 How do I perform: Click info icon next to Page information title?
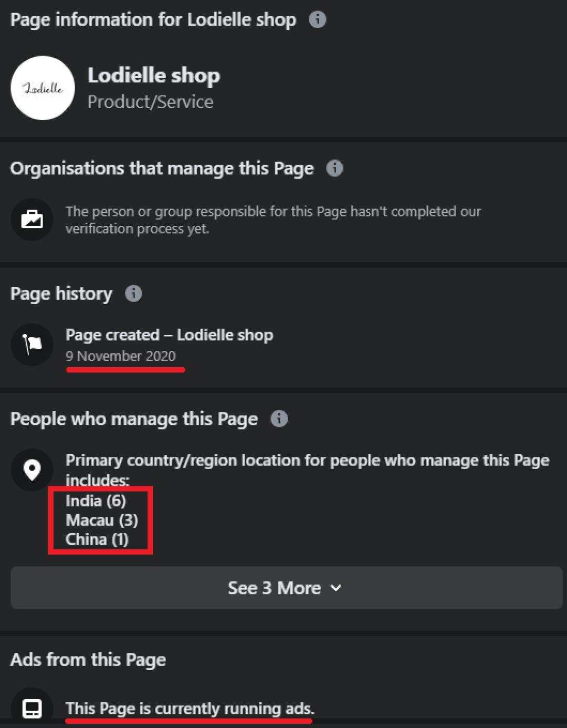point(317,19)
